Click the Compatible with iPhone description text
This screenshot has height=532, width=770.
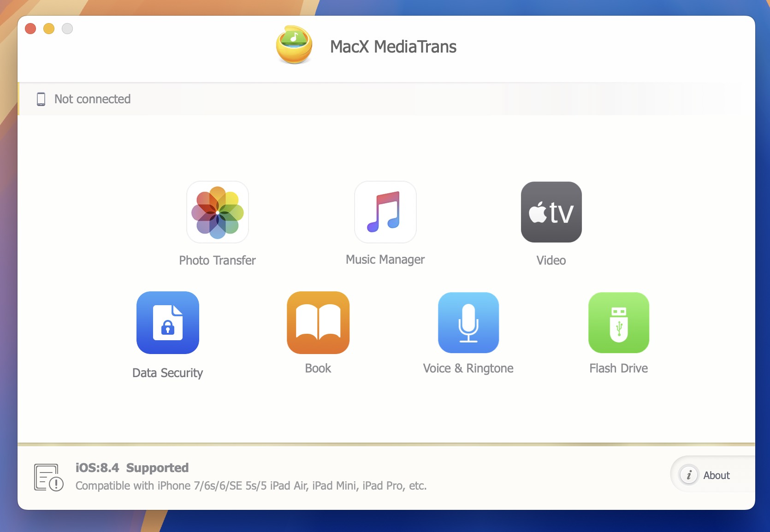click(x=251, y=486)
